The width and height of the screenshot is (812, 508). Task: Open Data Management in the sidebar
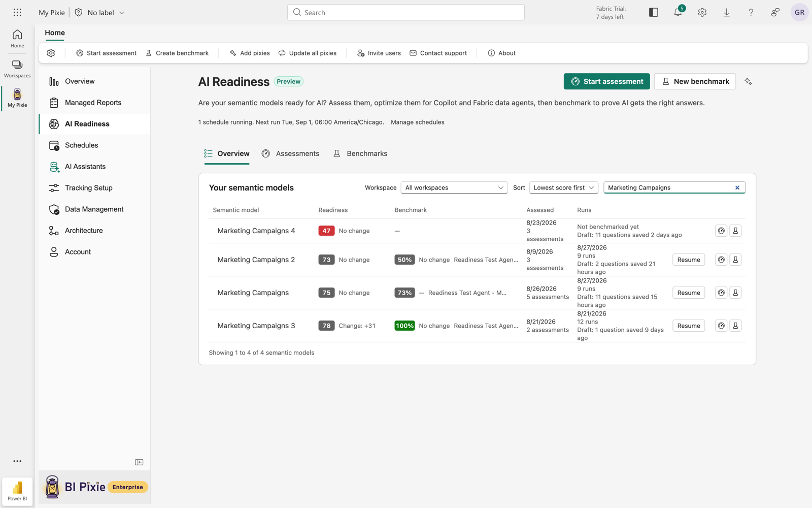pos(94,209)
